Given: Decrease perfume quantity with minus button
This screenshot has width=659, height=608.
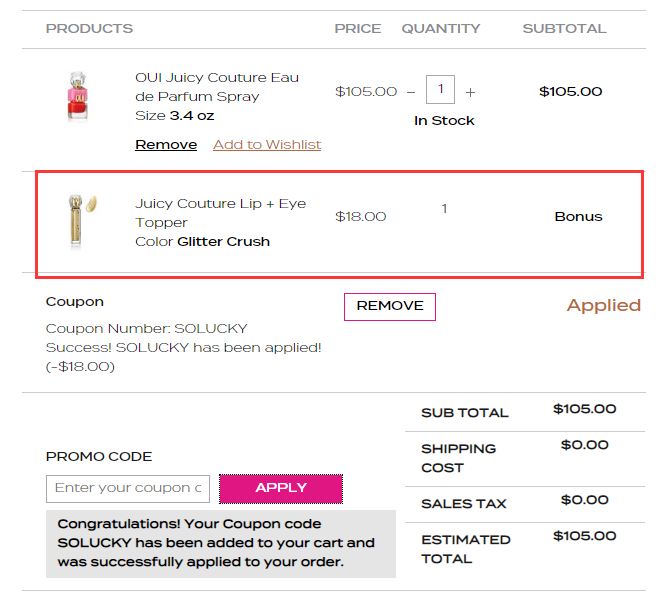Looking at the screenshot, I should (411, 92).
